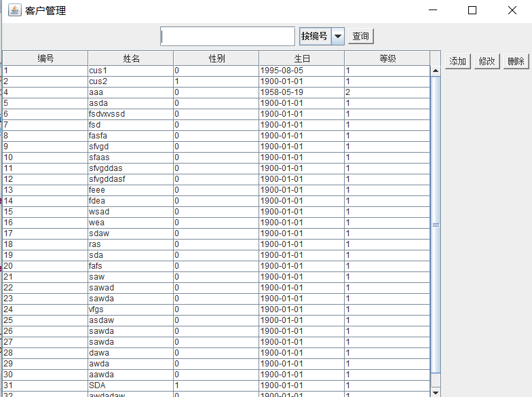Select the asdaw name cell
Viewport: 532px width, 397px height.
[x=130, y=320]
